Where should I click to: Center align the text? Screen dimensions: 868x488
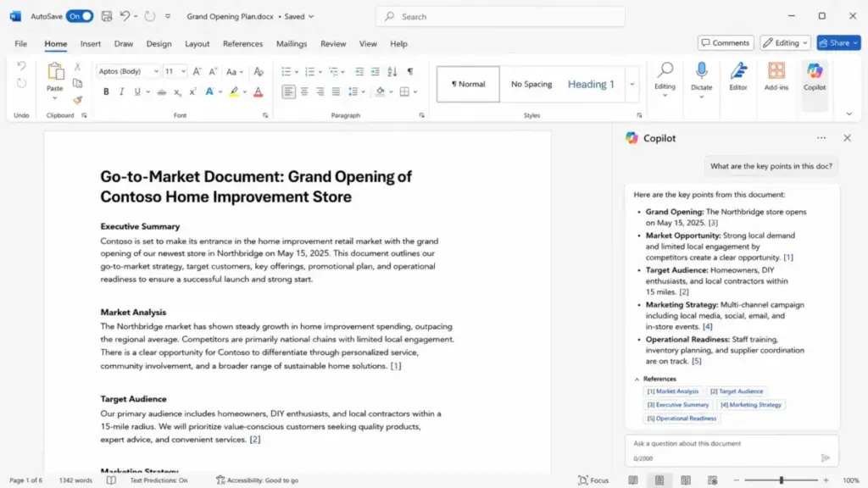point(304,91)
